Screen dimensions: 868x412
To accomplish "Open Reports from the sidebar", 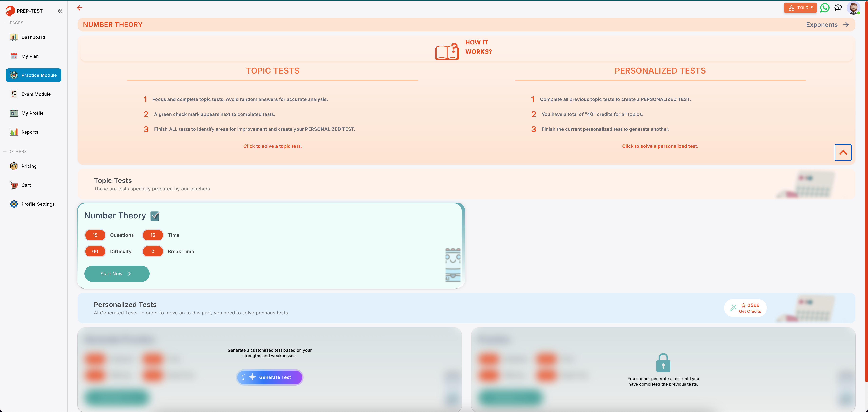I will click(30, 132).
